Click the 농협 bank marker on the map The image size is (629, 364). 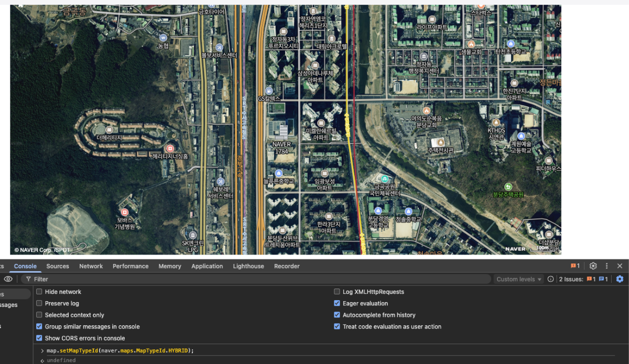point(163,38)
